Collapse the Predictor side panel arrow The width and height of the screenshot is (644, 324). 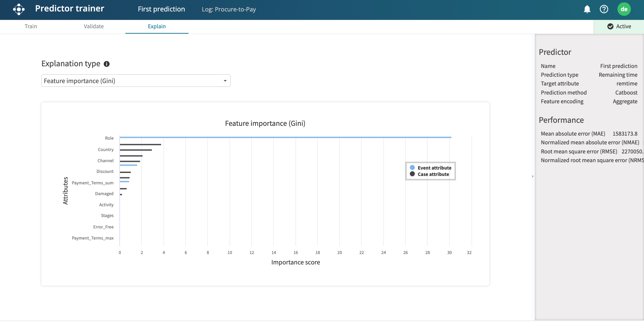(533, 176)
